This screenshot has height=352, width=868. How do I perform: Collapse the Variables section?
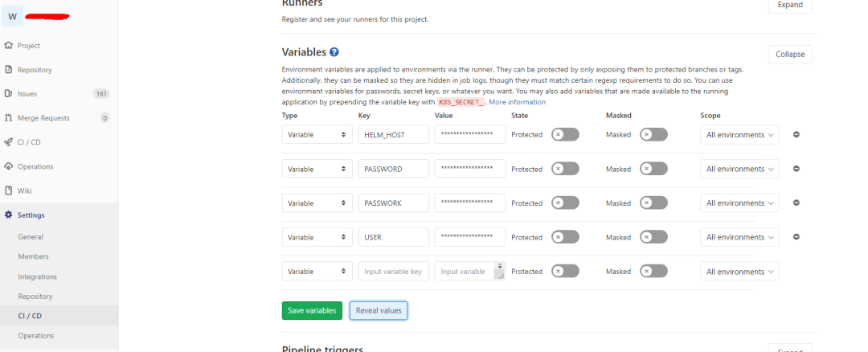pos(789,54)
